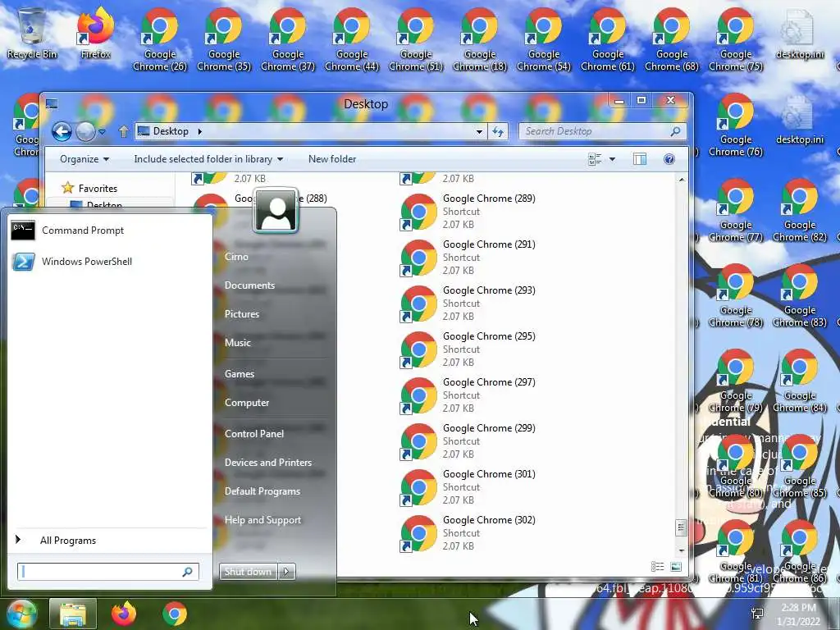
Task: Select Google Chrome (301) shortcut
Action: tap(468, 487)
